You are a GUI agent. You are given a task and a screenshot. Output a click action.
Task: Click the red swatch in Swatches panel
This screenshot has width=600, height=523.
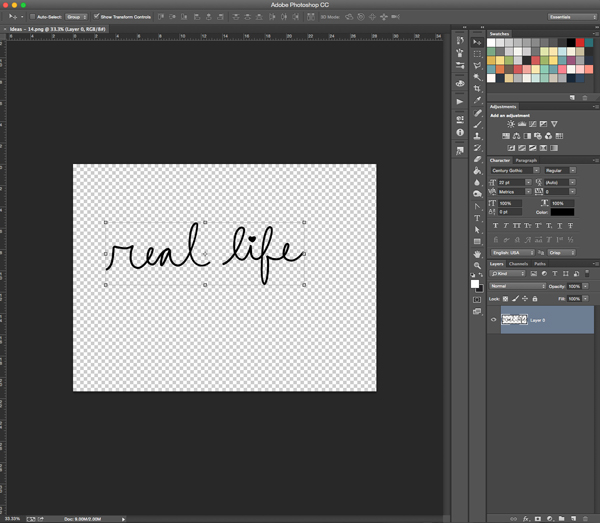[580, 43]
